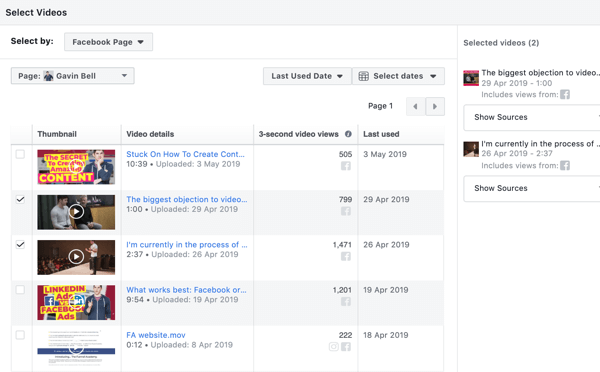
Task: Click the 505 views value
Action: tap(345, 154)
